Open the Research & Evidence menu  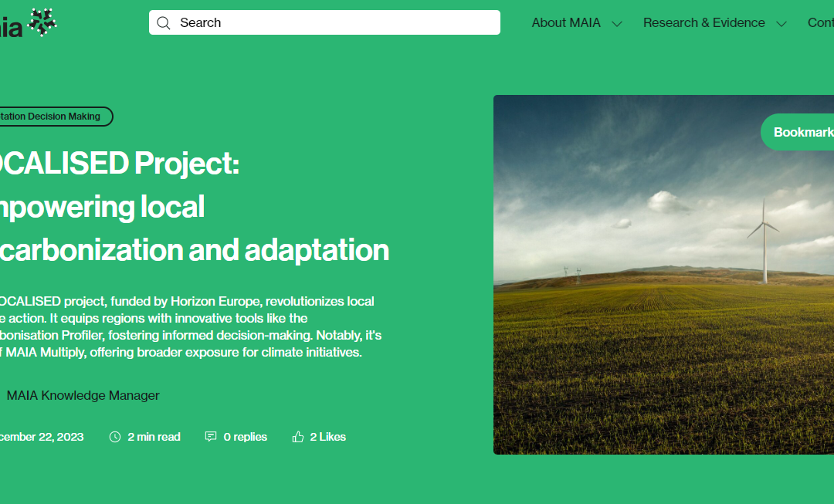point(703,23)
